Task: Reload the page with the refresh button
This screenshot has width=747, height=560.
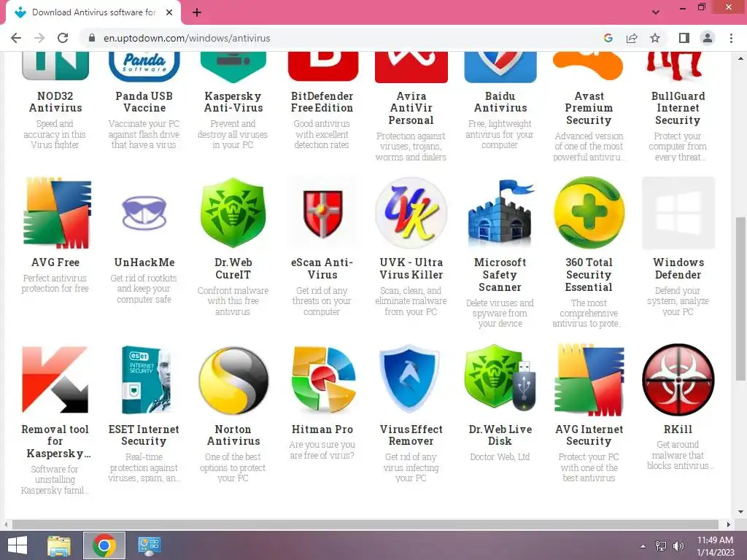Action: [x=63, y=38]
